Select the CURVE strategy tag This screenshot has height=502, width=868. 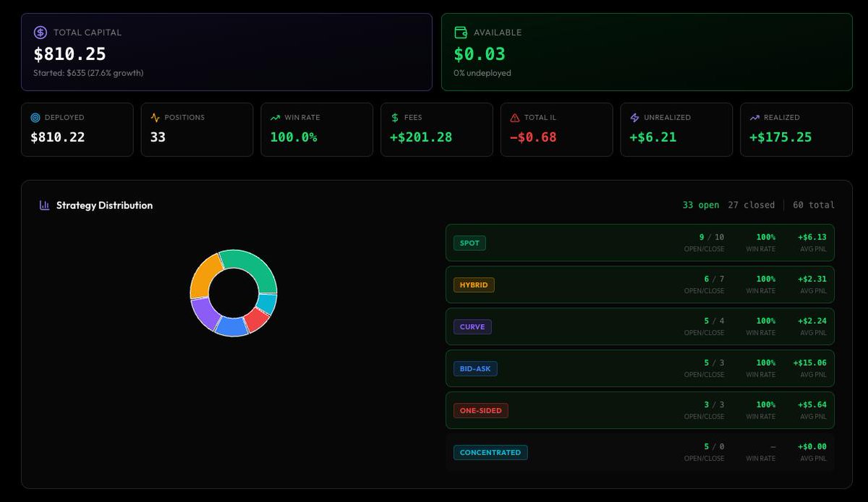pos(472,327)
